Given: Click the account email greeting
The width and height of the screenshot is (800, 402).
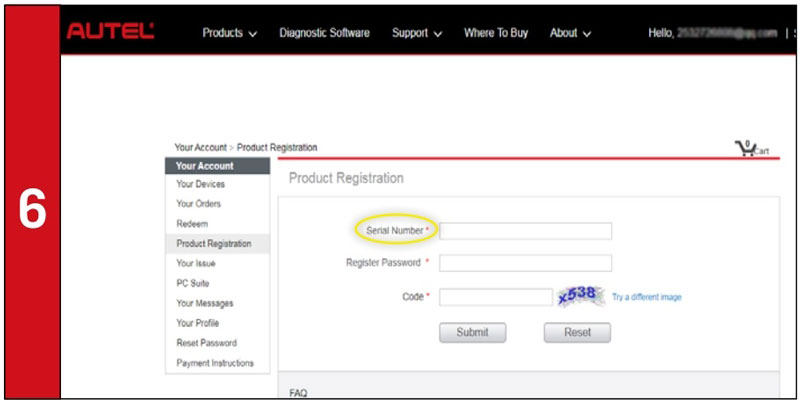Looking at the screenshot, I should (x=713, y=33).
